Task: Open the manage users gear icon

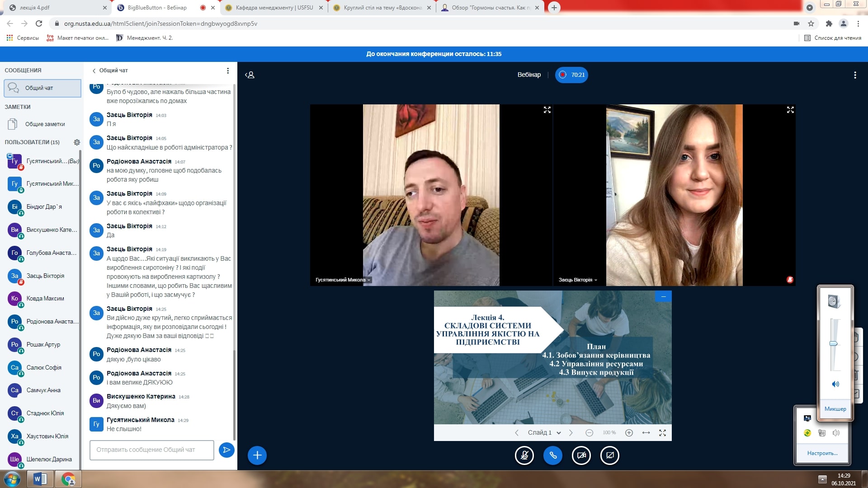Action: pyautogui.click(x=77, y=142)
